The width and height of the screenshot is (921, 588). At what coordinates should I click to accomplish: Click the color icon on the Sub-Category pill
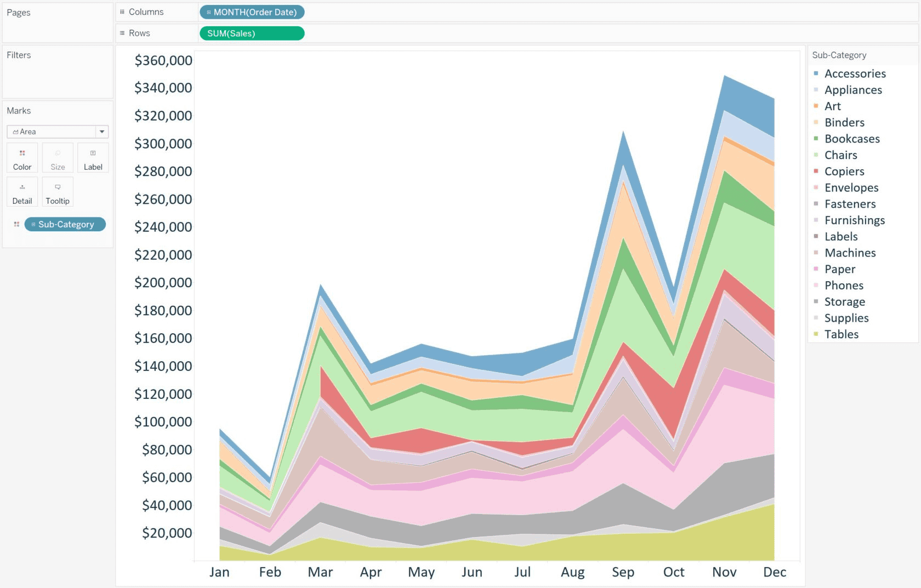pos(16,224)
